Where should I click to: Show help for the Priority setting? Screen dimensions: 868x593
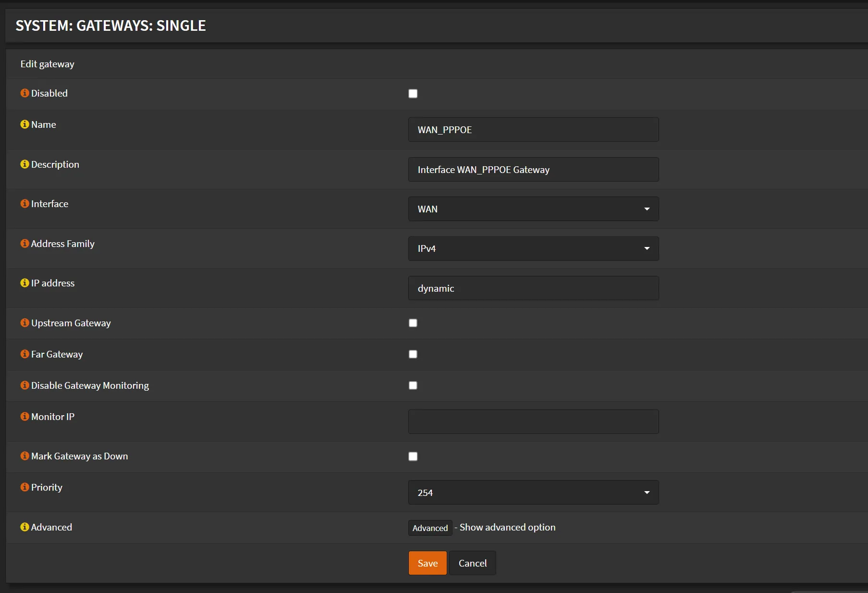click(24, 487)
